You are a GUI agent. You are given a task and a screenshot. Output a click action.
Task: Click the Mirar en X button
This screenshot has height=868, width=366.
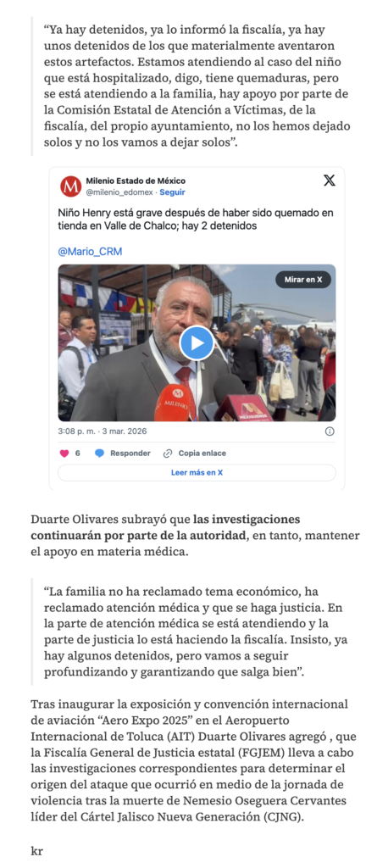(x=303, y=280)
